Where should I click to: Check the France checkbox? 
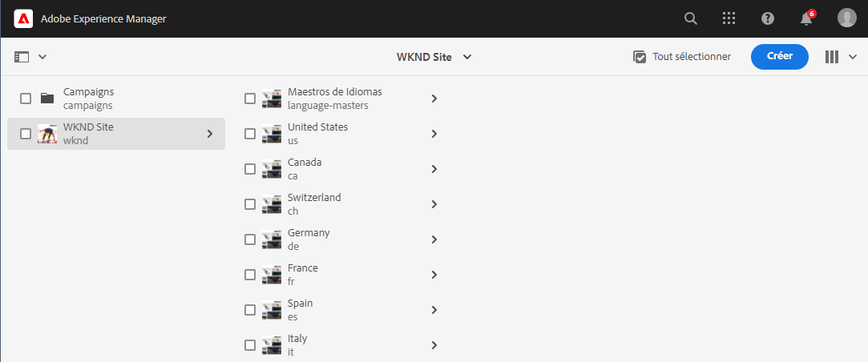tap(250, 275)
